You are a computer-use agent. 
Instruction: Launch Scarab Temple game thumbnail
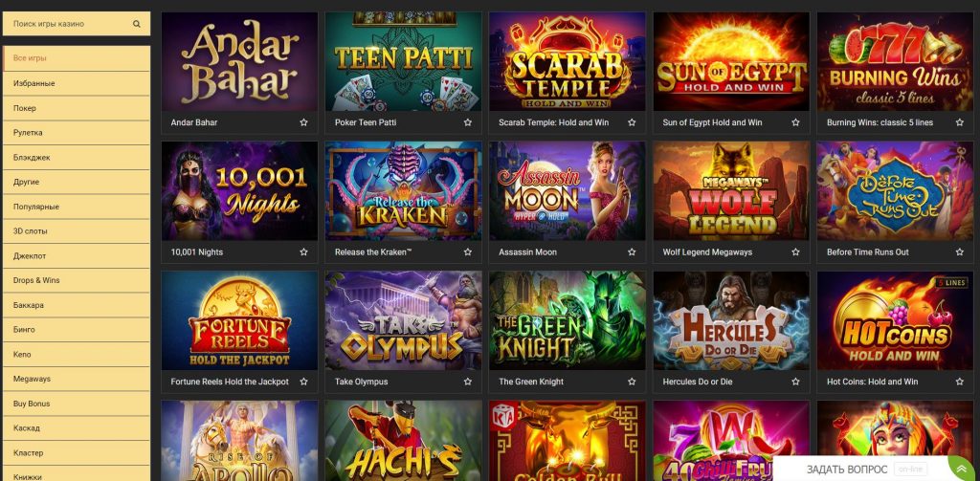click(567, 62)
